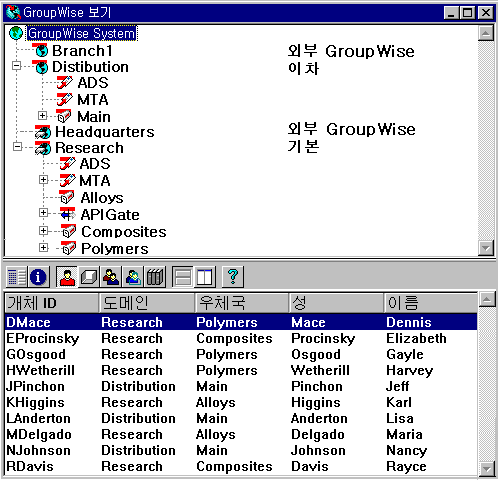Click the APIGate gateway icon

click(68, 214)
